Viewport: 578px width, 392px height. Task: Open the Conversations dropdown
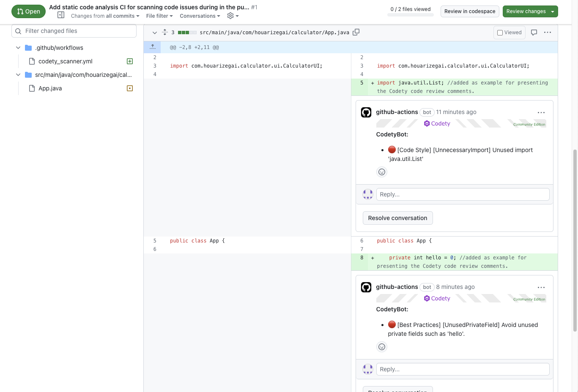(x=200, y=16)
